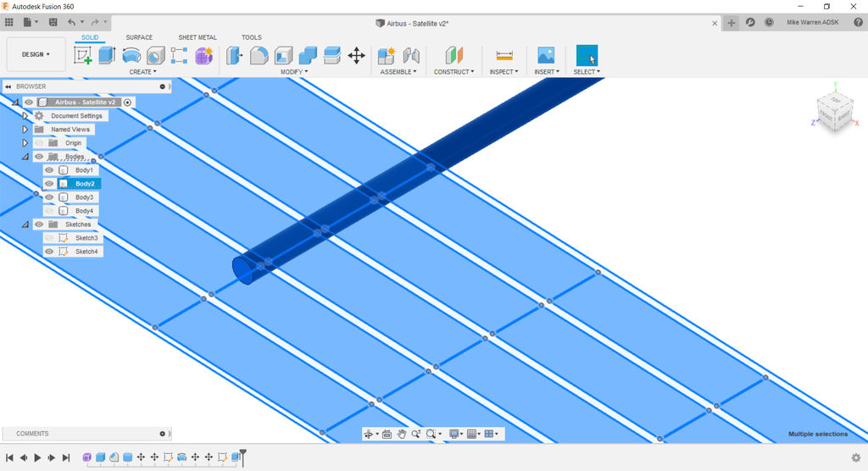Switch to the TOOLS tab
This screenshot has width=868, height=471.
click(x=251, y=37)
